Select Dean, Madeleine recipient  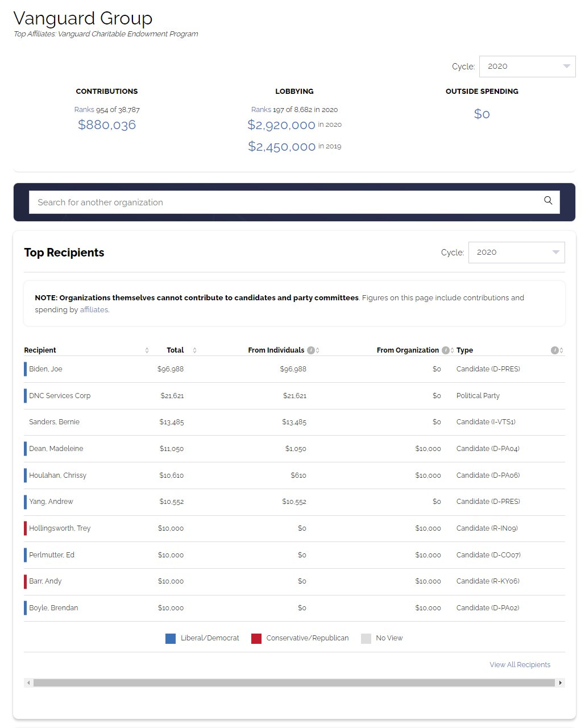pos(56,449)
